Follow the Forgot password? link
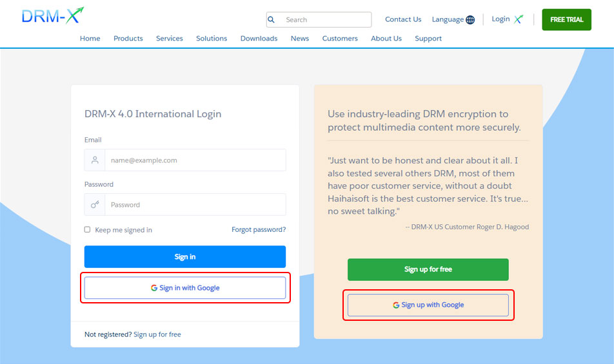 point(259,230)
